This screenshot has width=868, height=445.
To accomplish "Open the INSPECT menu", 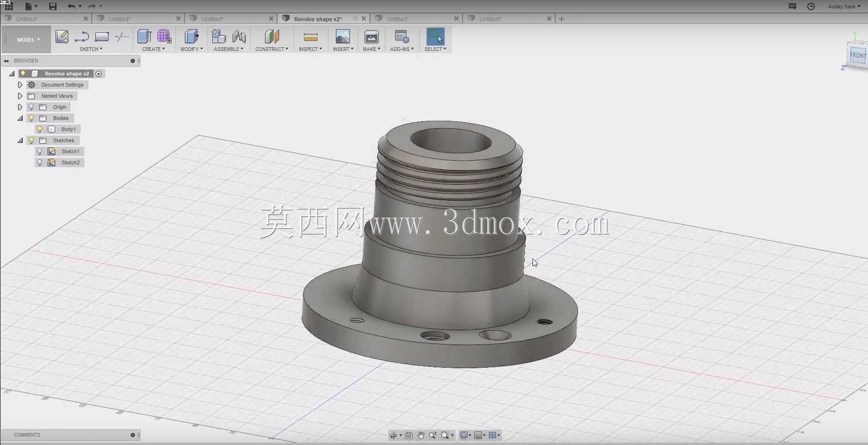I will (310, 49).
